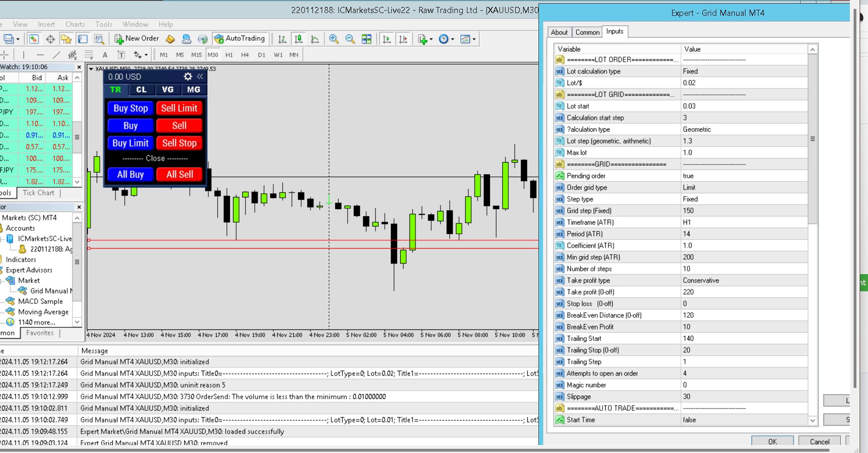The width and height of the screenshot is (868, 453).
Task: Select the Fibonacci retracement drawing tool
Action: 88,54
